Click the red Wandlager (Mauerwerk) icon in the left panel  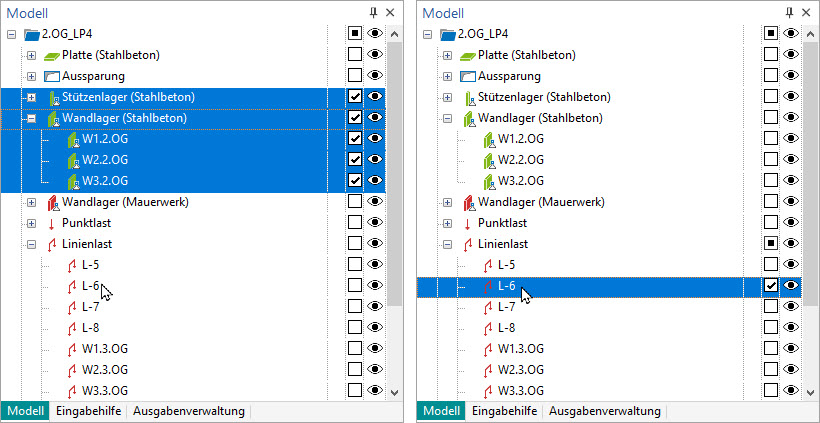click(x=52, y=202)
